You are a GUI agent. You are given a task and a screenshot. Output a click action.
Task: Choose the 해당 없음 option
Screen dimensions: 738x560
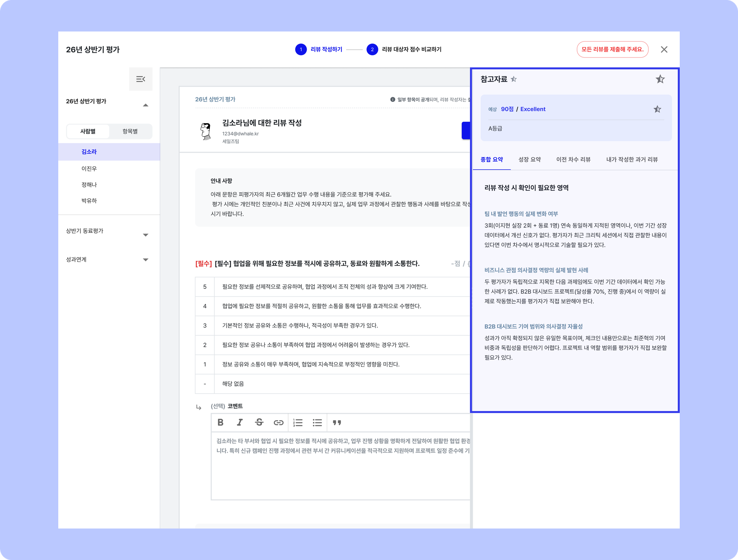click(332, 384)
